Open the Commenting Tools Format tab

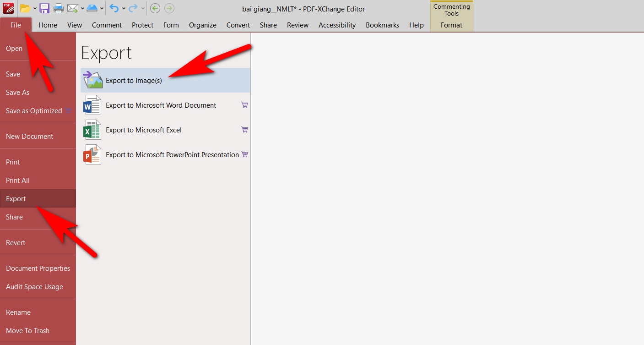452,25
